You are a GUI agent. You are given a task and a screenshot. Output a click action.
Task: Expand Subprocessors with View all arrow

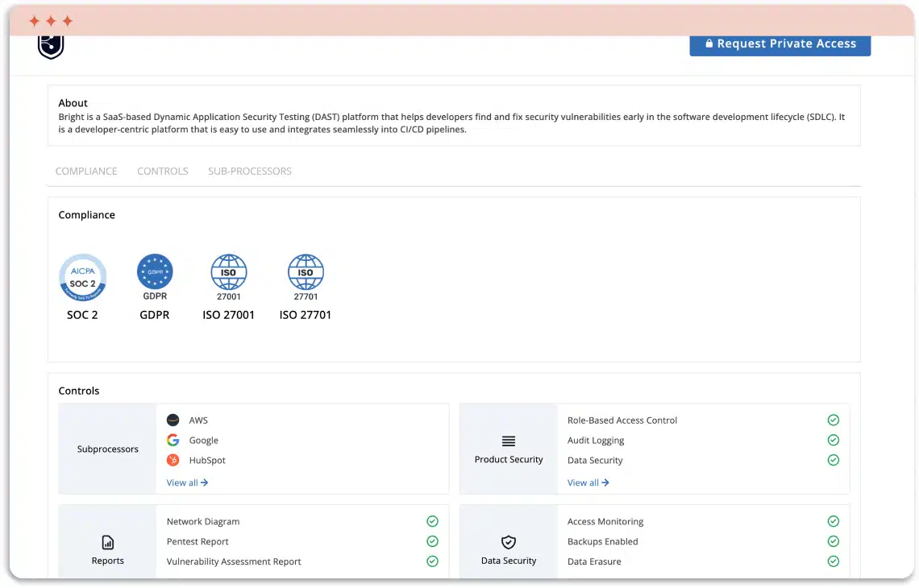click(x=187, y=482)
